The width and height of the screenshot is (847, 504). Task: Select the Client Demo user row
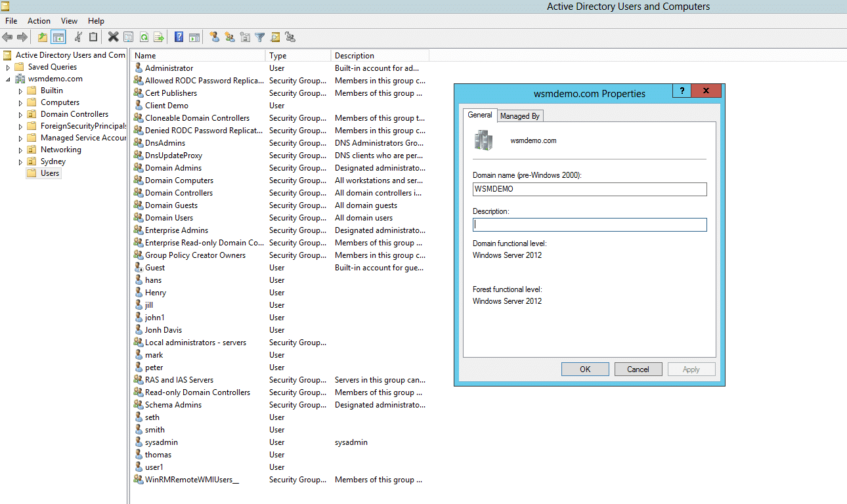pyautogui.click(x=280, y=106)
